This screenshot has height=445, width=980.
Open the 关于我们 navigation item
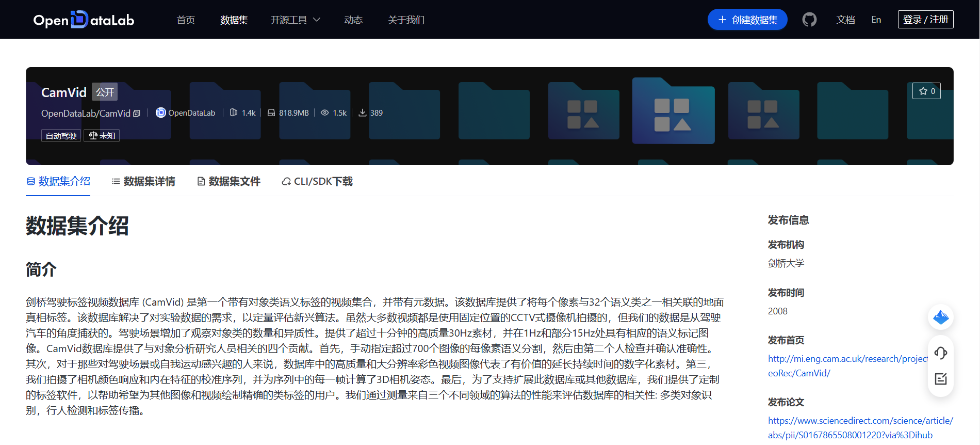[x=406, y=20]
